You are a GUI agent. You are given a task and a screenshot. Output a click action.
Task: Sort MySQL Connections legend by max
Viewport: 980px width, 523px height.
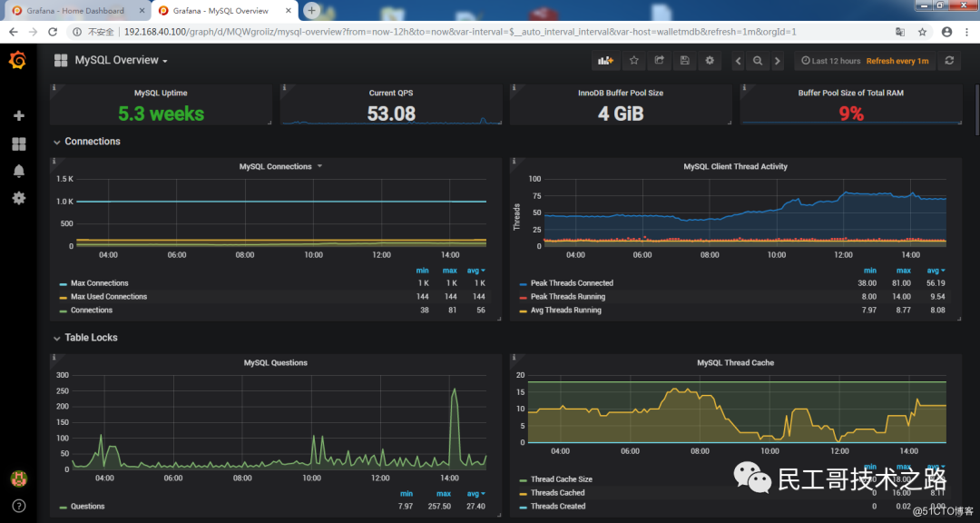click(450, 271)
